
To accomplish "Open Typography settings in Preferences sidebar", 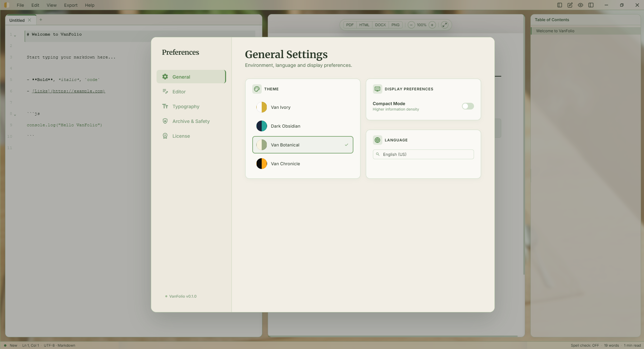I will (185, 106).
